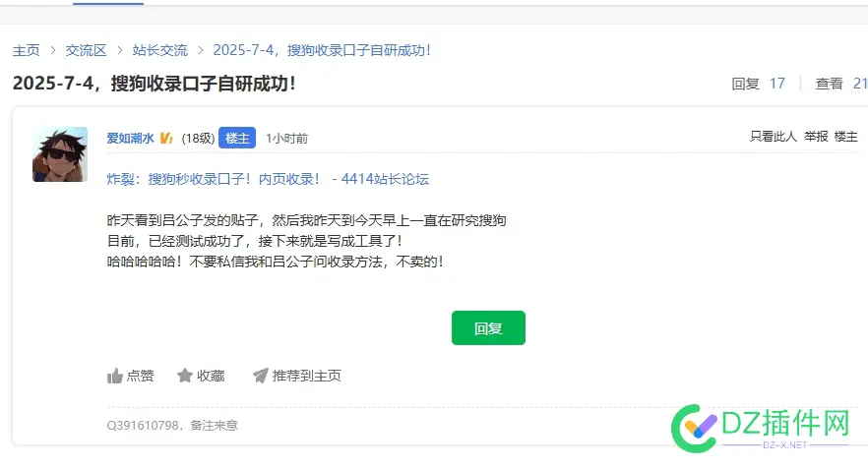Viewport: 868px width, 468px height.
Task: Open the poster's avatar picture
Action: point(60,154)
